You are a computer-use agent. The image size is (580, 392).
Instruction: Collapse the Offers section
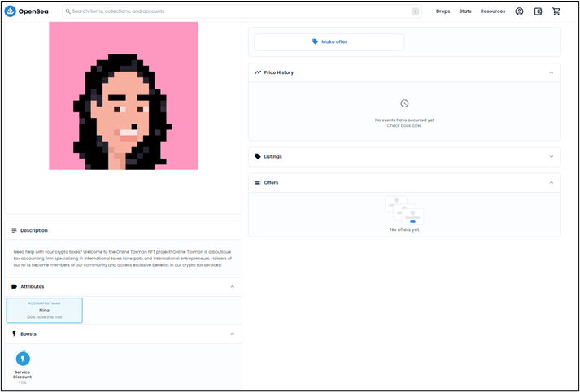point(551,182)
